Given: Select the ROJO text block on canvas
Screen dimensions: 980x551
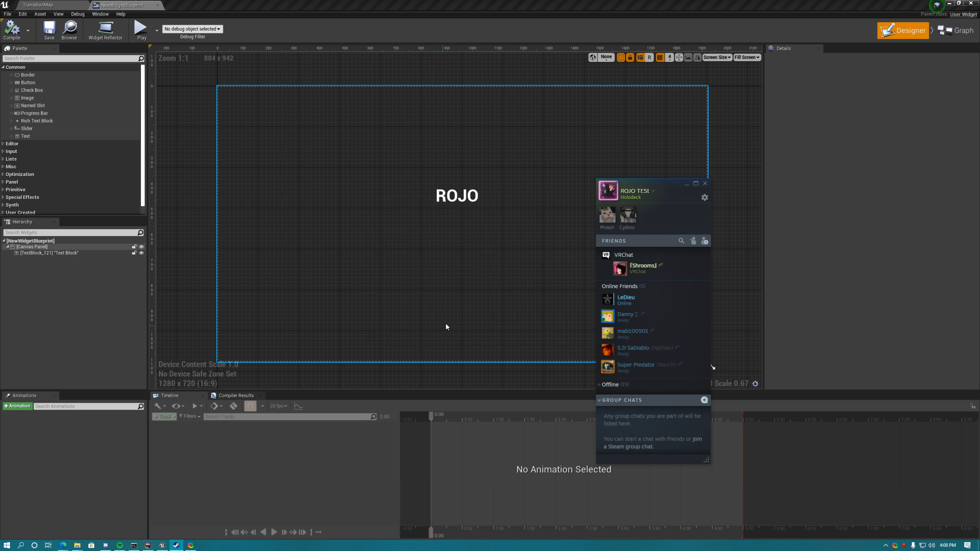Looking at the screenshot, I should [457, 195].
